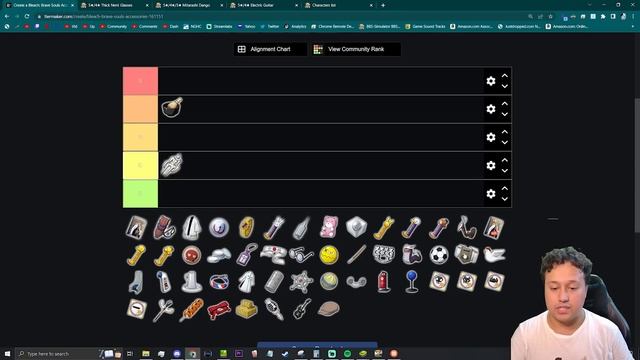Click the blue joystick accessory

pos(411,282)
